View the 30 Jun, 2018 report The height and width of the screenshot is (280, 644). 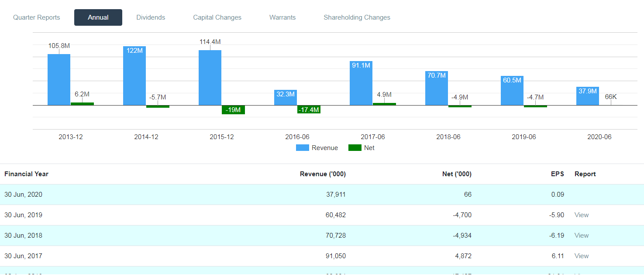coord(582,236)
